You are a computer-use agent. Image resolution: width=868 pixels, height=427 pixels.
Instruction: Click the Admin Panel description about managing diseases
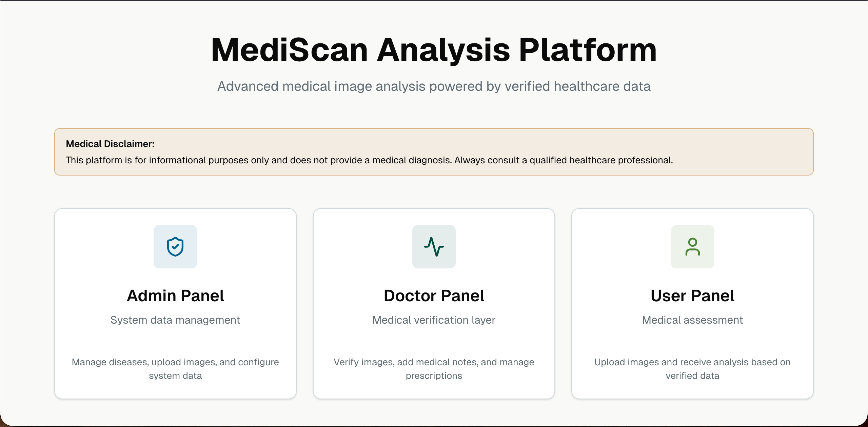pyautogui.click(x=175, y=369)
